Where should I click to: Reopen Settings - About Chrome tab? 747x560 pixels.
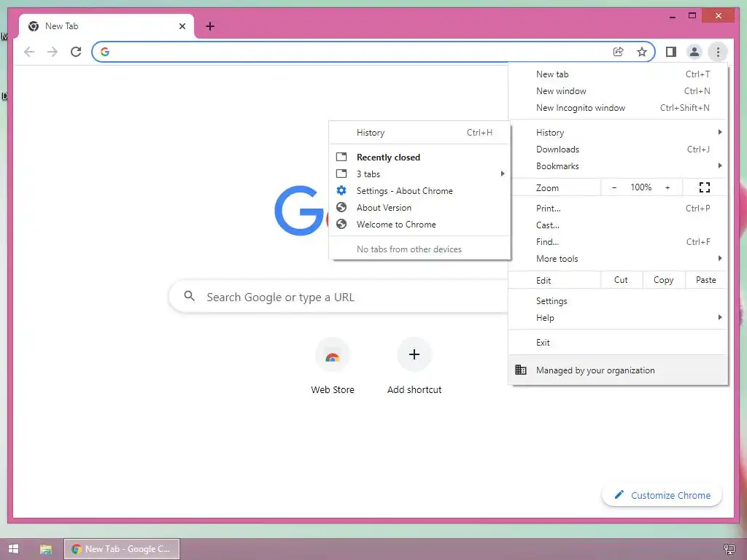(x=419, y=190)
